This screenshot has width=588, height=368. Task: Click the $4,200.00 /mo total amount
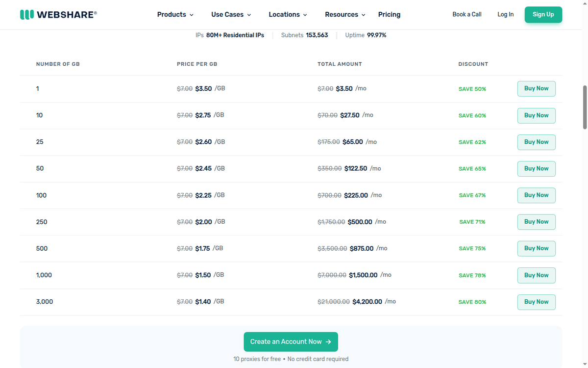pos(357,302)
